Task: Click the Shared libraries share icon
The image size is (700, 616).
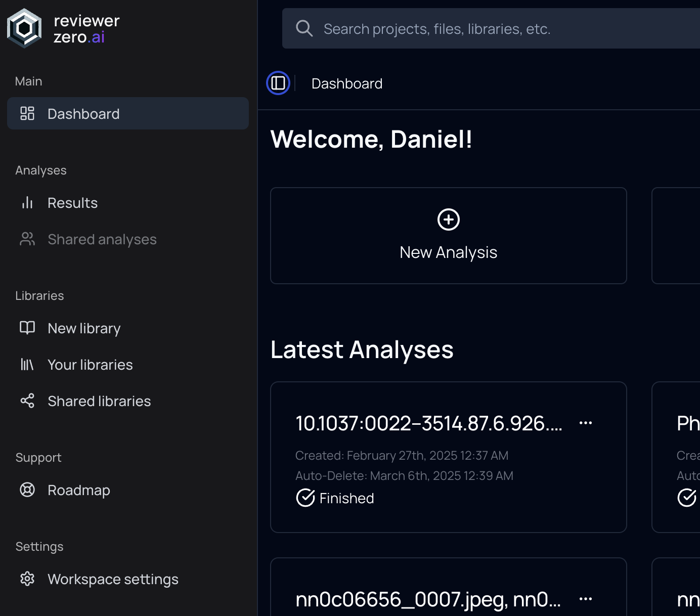Action: (x=27, y=401)
